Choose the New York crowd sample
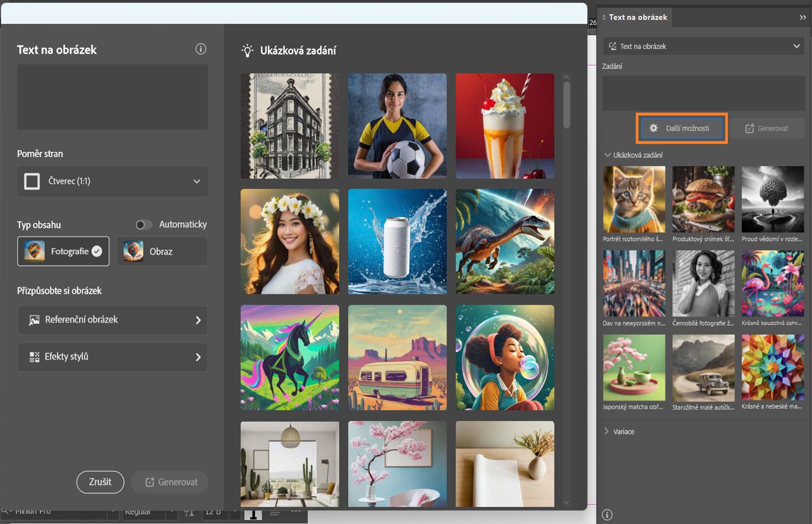This screenshot has width=812, height=524. [x=634, y=284]
